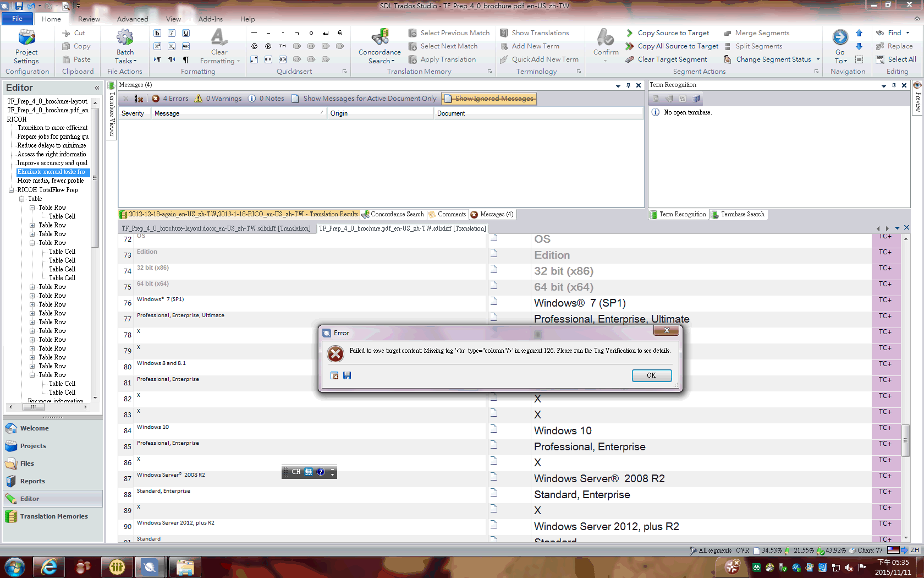Open Concordance Search dropdown in ribbon
This screenshot has height=578, width=924.
(380, 47)
